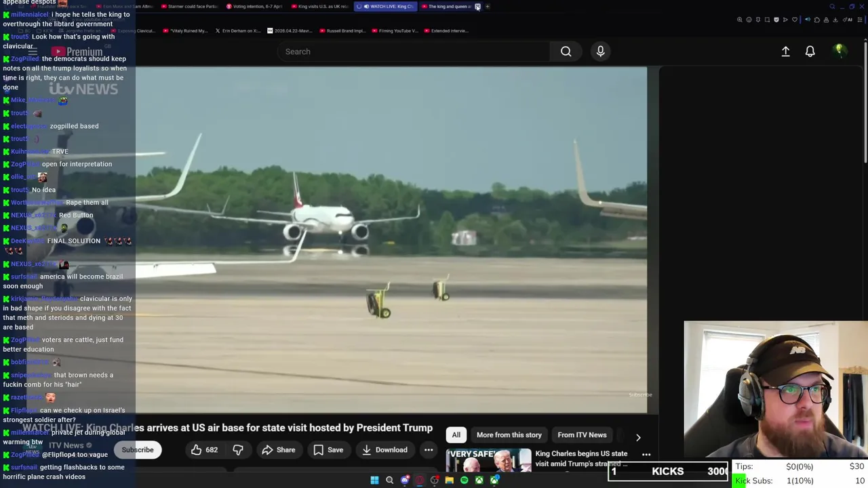Open the Filming YouTube V bookmark

click(395, 30)
